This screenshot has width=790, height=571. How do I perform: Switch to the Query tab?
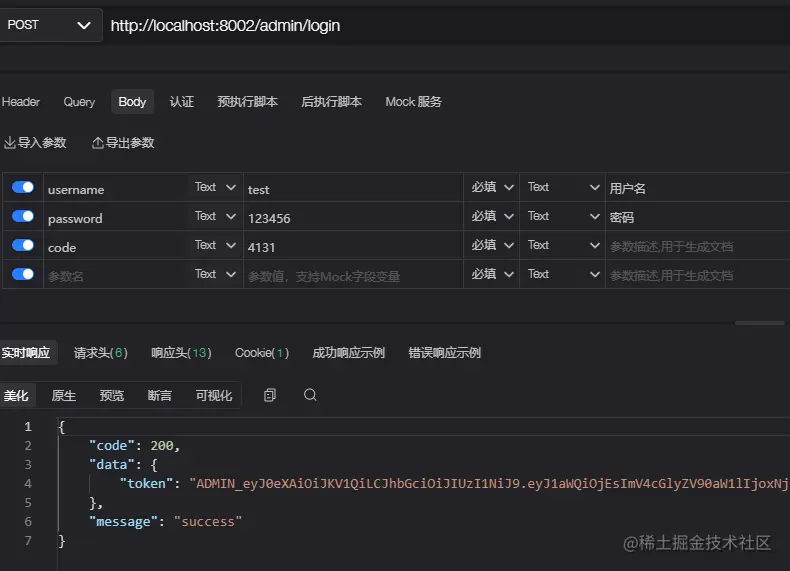(79, 102)
